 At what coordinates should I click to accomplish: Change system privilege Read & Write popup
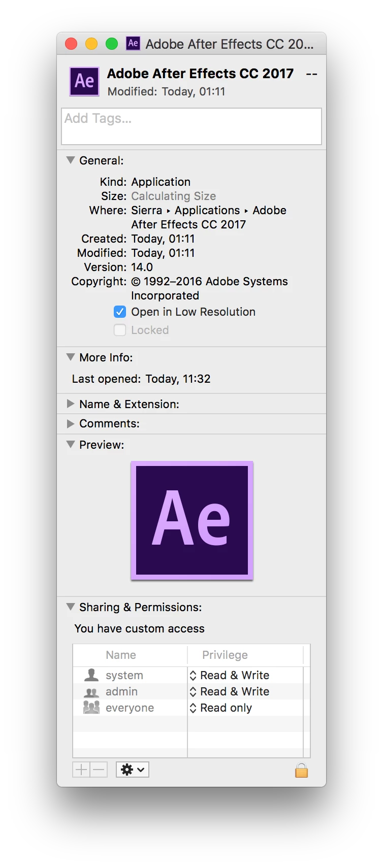point(230,675)
